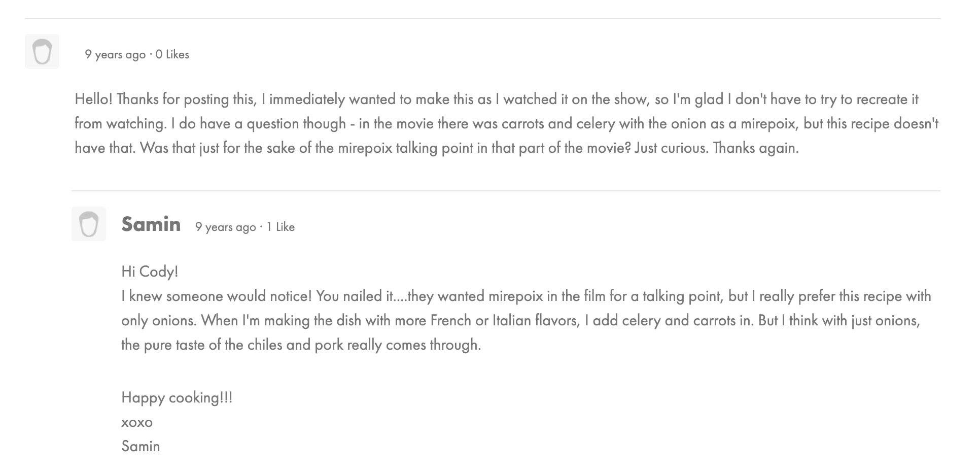Click the line starting 'from watching. I do'
Screen dimensions: 980x471
pyautogui.click(x=506, y=123)
